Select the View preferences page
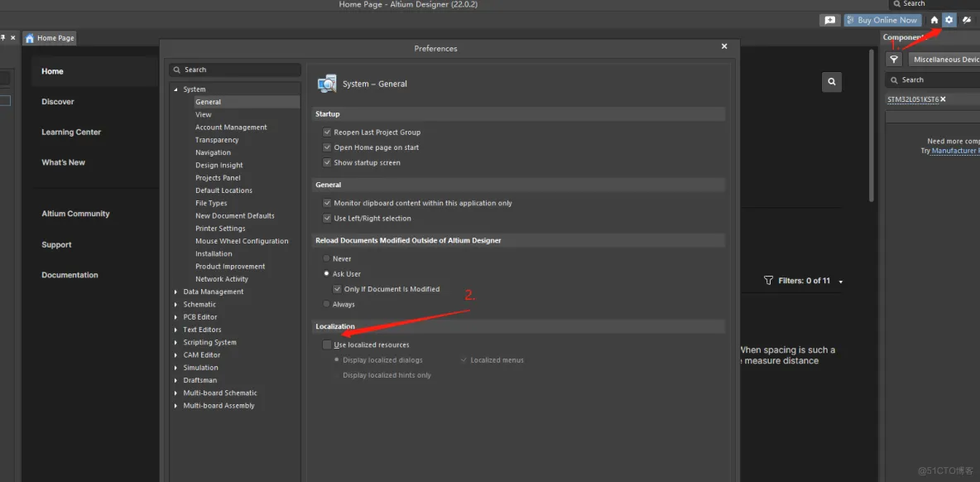The width and height of the screenshot is (980, 482). pyautogui.click(x=203, y=114)
